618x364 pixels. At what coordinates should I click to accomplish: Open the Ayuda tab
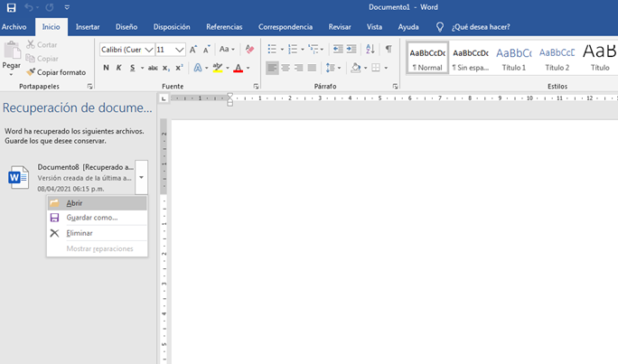tap(408, 27)
